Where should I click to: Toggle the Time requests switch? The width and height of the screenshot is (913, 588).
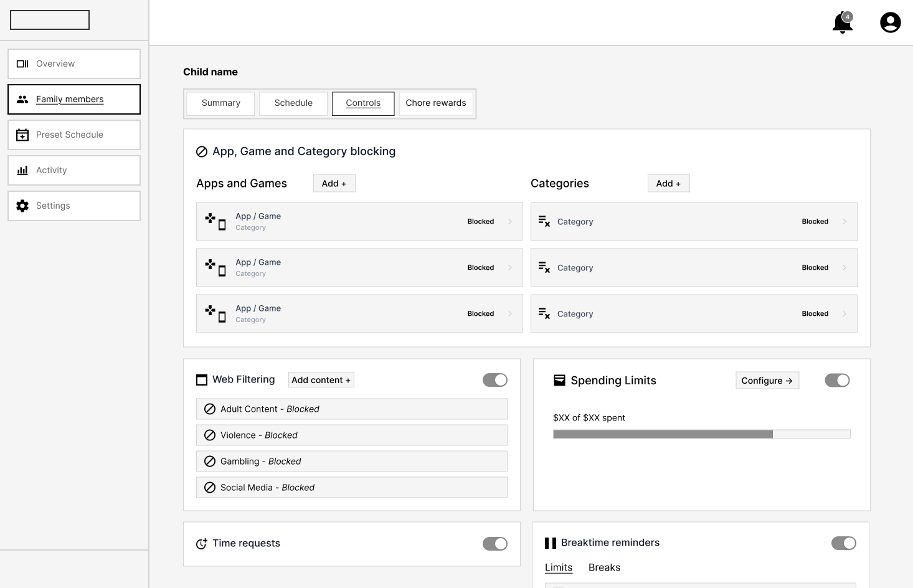point(495,544)
